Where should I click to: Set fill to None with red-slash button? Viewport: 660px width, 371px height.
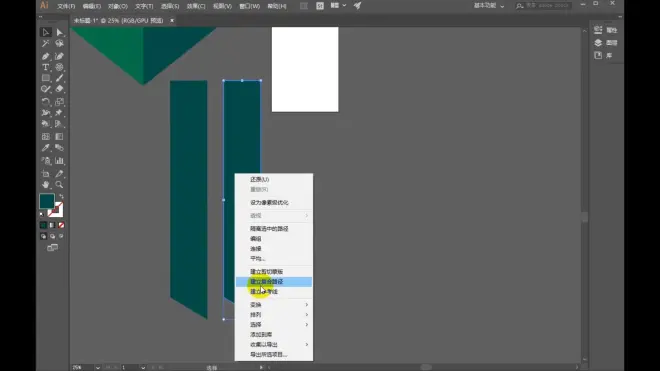point(61,225)
